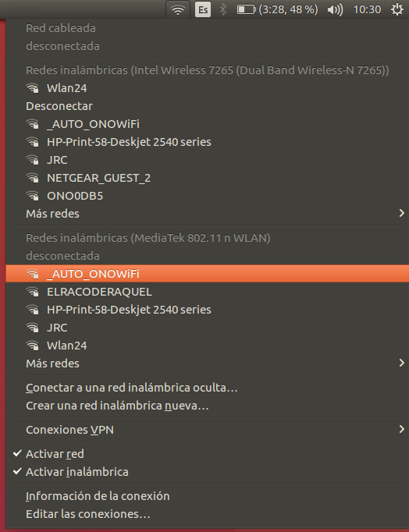Click the 10:30 clock in top bar
The height and width of the screenshot is (532, 409).
click(x=367, y=9)
